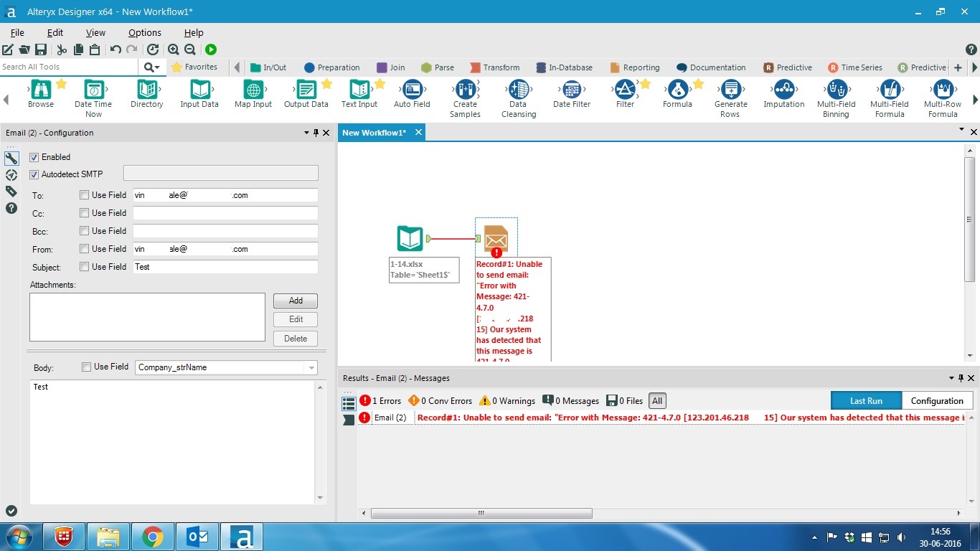Select the Formula tool from the palette
The height and width of the screenshot is (551, 980).
click(x=677, y=93)
